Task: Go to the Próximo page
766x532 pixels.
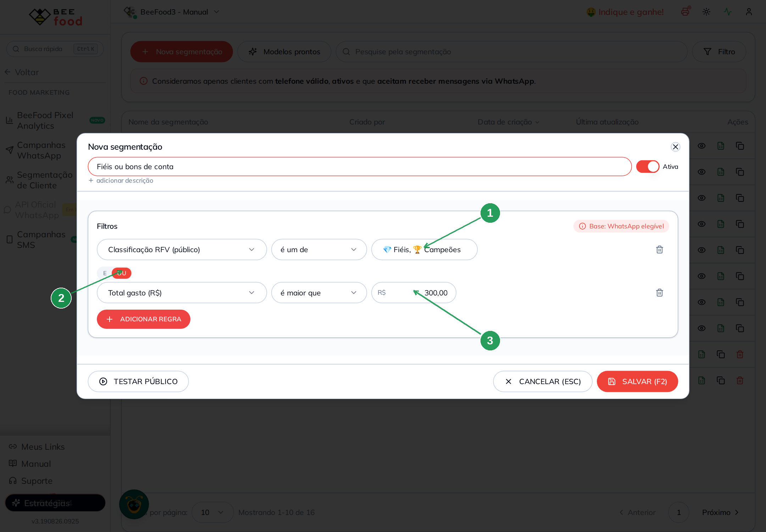Action: [720, 512]
